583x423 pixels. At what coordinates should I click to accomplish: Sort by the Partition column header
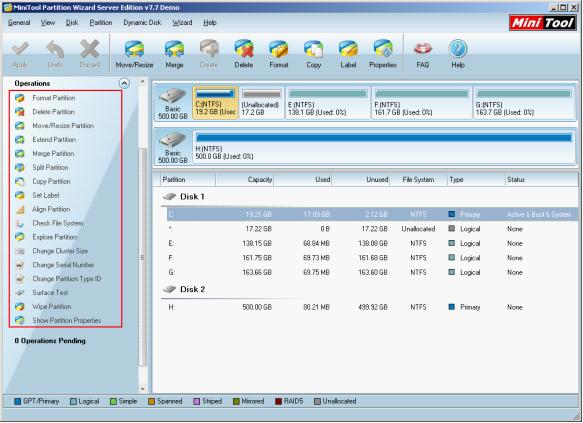pyautogui.click(x=188, y=180)
